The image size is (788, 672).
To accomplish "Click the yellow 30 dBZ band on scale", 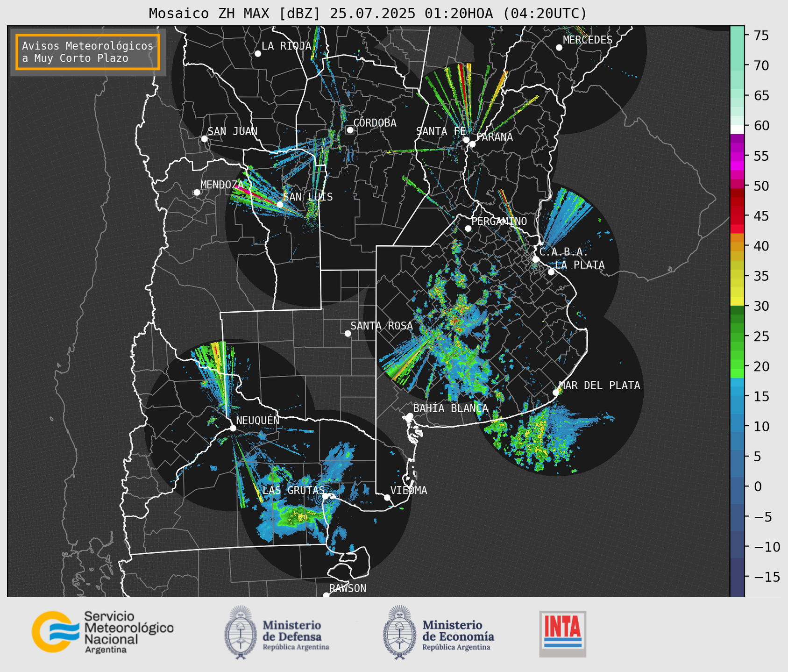I will (x=737, y=301).
